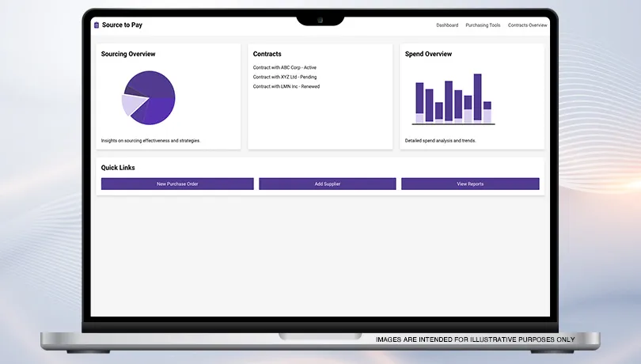Go to Purchasing Tools in the top nav

coord(483,25)
